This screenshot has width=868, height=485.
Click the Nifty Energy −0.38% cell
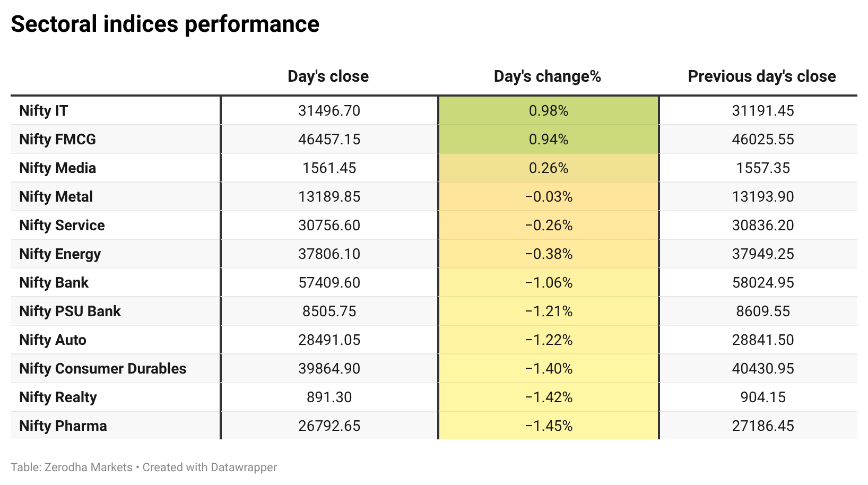(549, 254)
